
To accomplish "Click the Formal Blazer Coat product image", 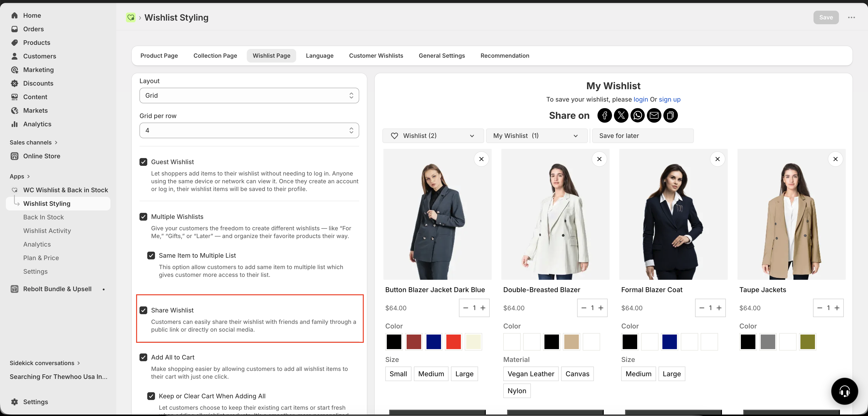I will point(673,215).
